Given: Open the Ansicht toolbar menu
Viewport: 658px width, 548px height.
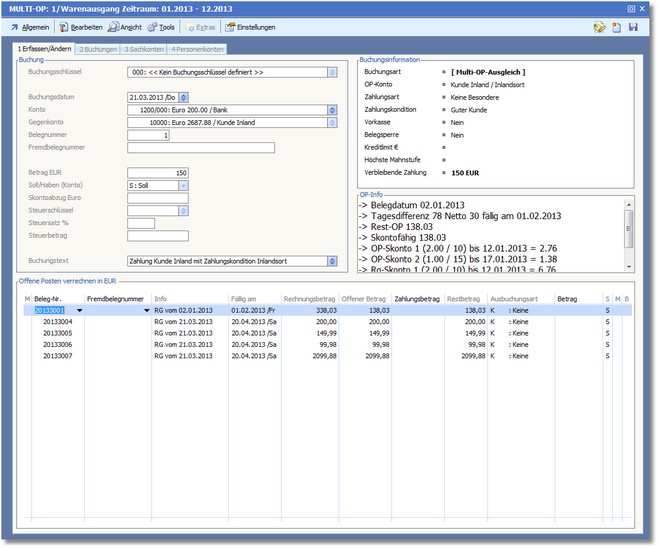Looking at the screenshot, I should click(125, 27).
